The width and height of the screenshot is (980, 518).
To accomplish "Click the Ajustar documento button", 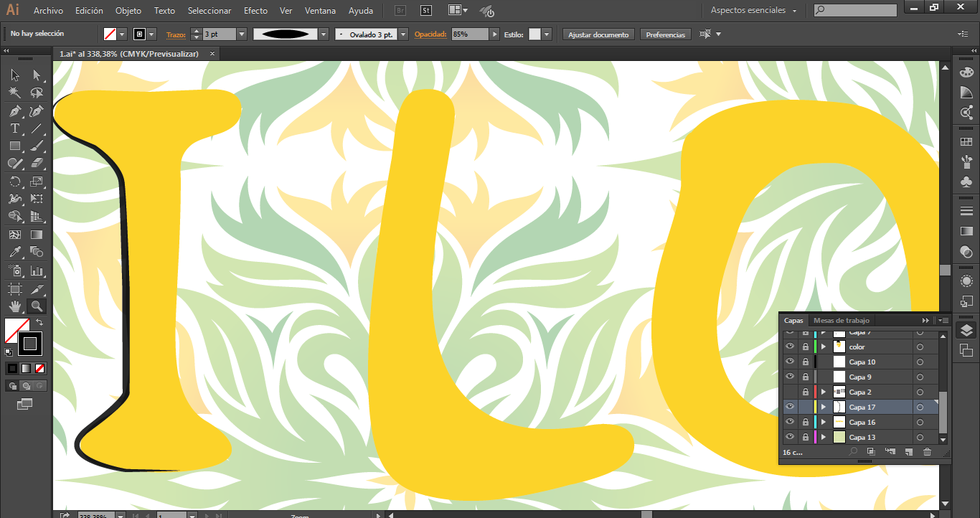I will pyautogui.click(x=598, y=34).
